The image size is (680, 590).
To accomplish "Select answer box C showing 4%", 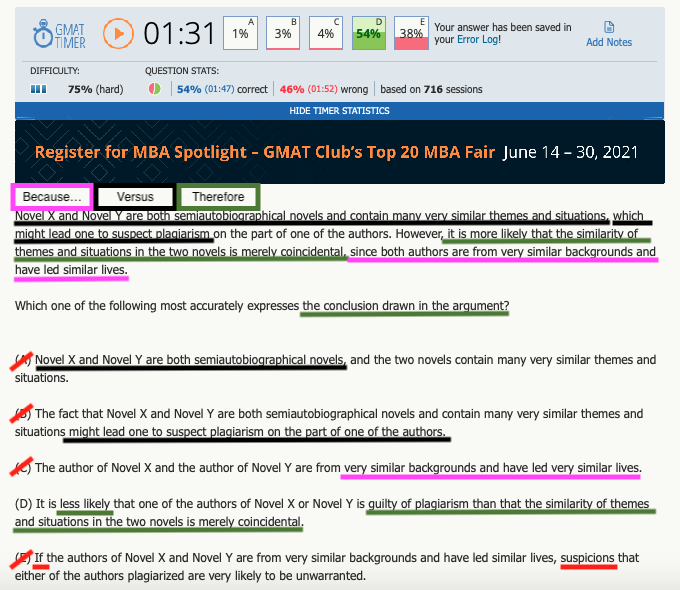I will (x=326, y=33).
